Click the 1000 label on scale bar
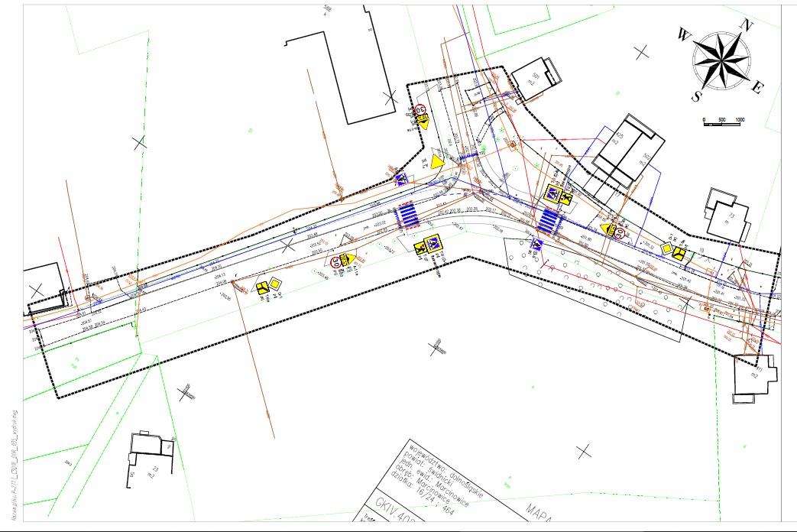Image resolution: width=797 pixels, height=532 pixels. coord(740,119)
